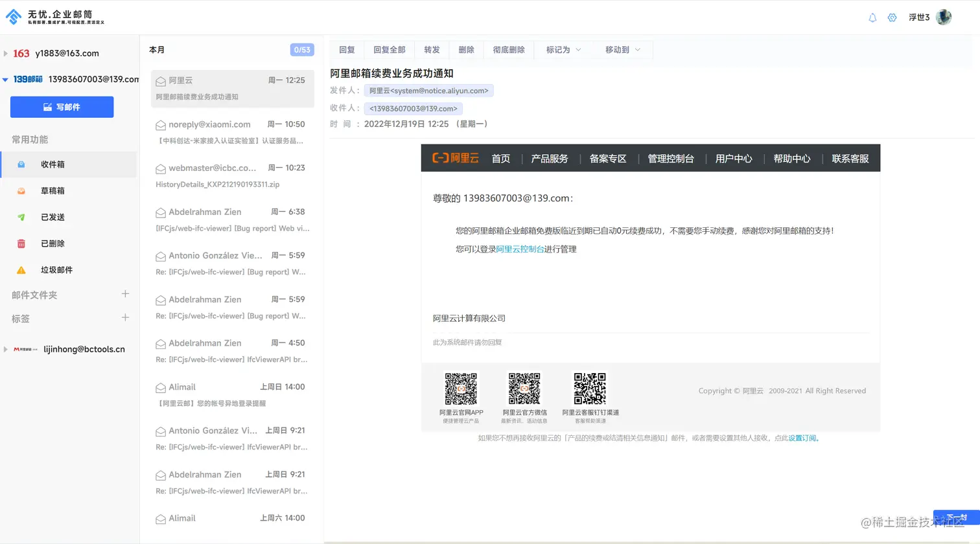
Task: Click 产品服务 in Aliyun email nav
Action: pos(550,159)
